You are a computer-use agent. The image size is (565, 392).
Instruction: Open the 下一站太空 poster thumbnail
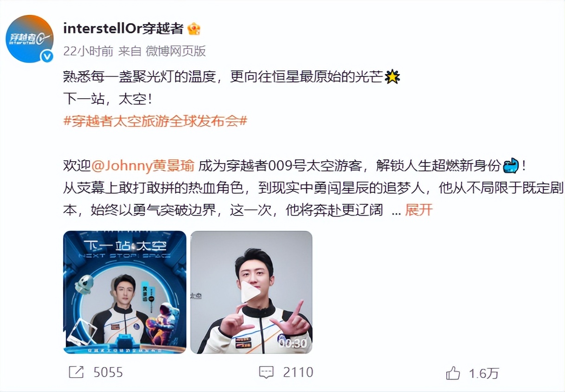(x=125, y=292)
